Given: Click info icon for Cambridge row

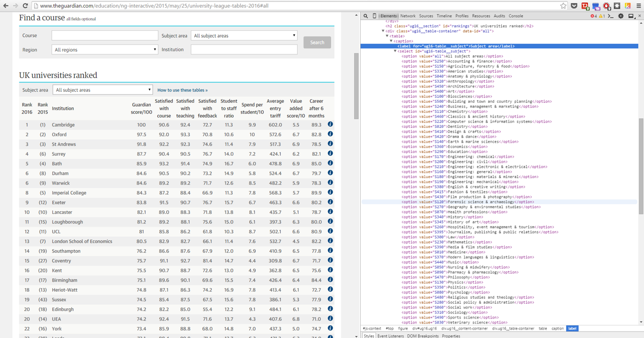Looking at the screenshot, I should (x=330, y=124).
